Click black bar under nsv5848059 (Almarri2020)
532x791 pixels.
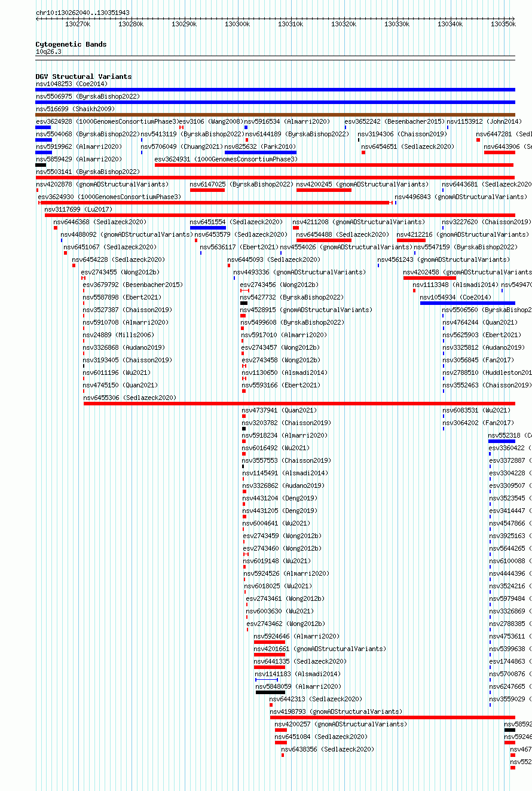click(x=270, y=692)
